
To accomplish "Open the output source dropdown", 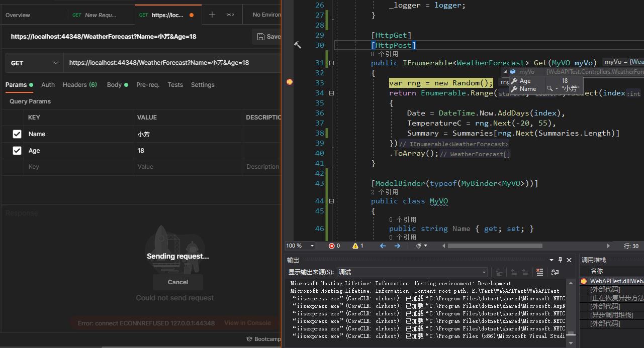I will [x=412, y=272].
